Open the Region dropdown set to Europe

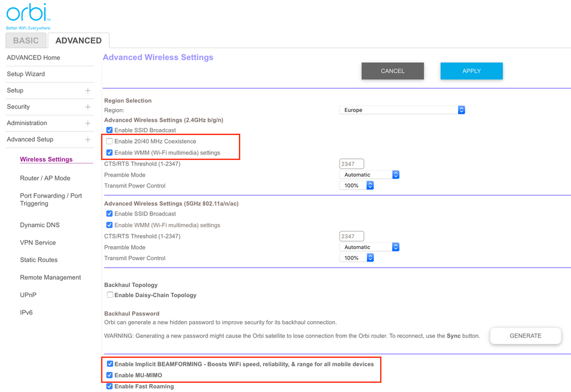[x=402, y=110]
